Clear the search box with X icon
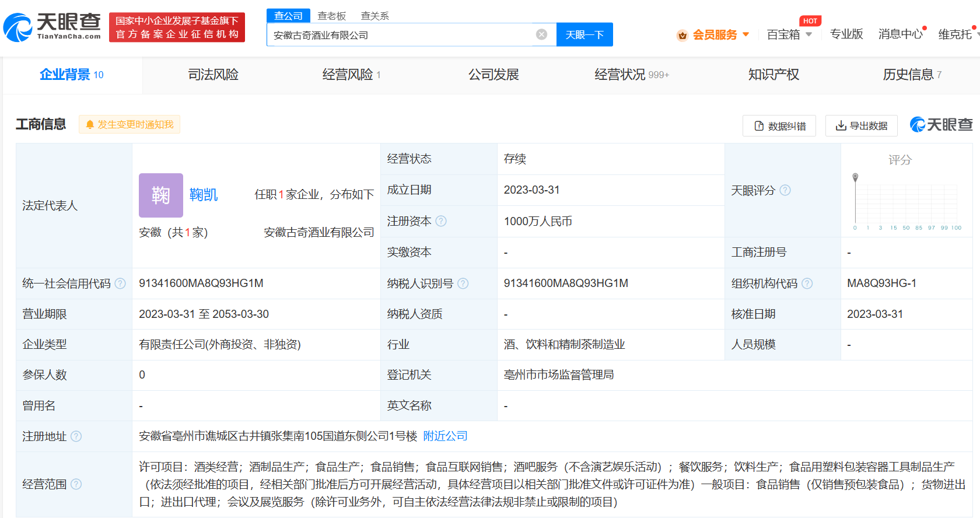 [541, 34]
